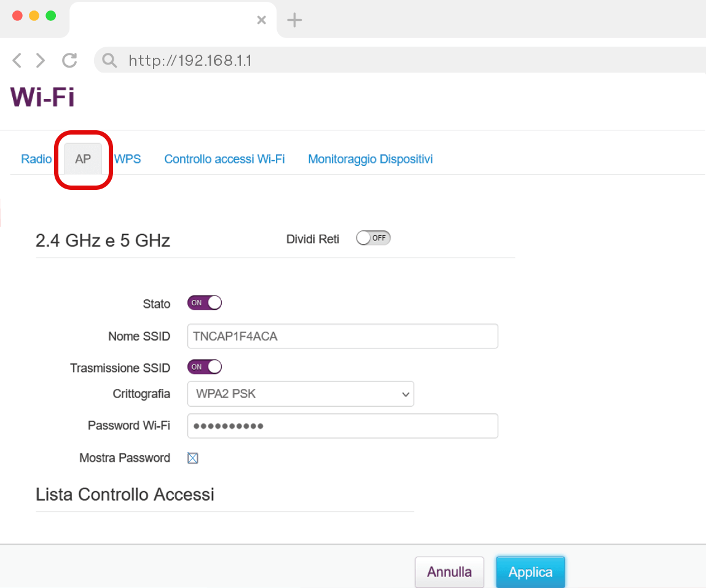The height and width of the screenshot is (588, 706).
Task: Click the browser back arrow
Action: point(17,60)
